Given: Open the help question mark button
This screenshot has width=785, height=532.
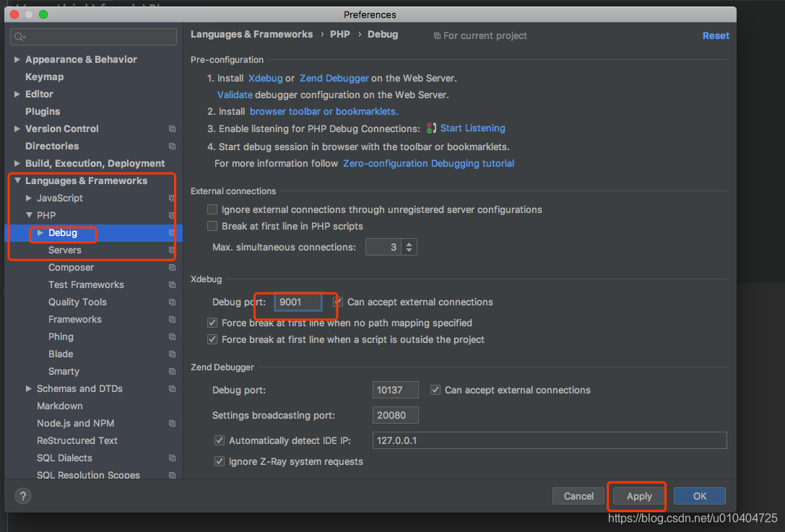Looking at the screenshot, I should [23, 496].
